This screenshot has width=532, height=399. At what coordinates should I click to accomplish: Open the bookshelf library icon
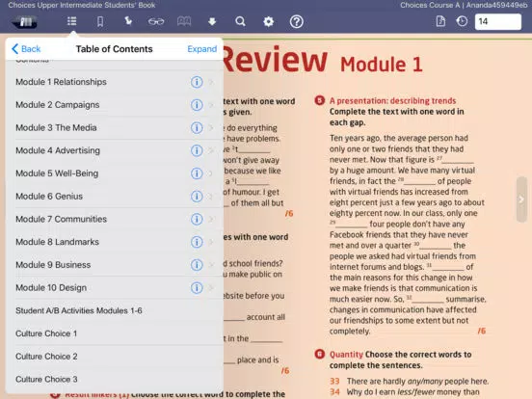[x=24, y=22]
